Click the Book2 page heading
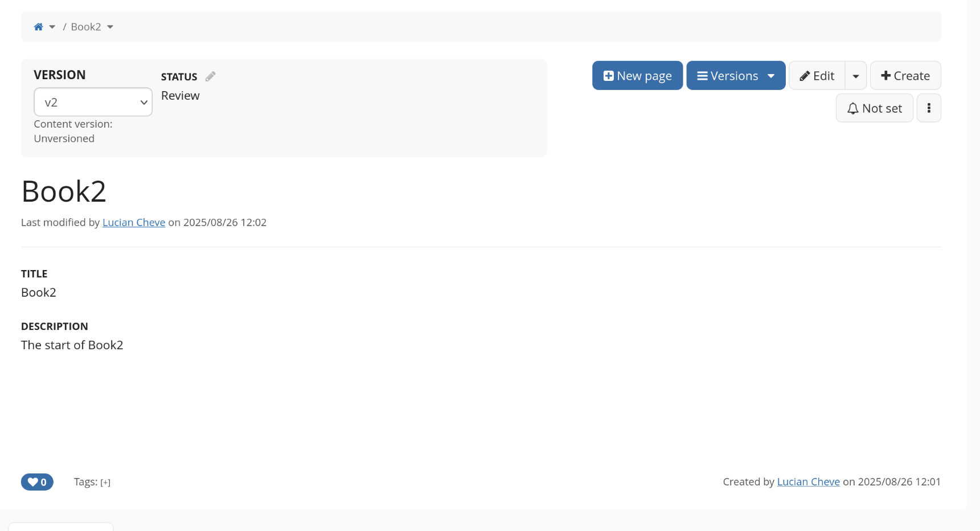Image resolution: width=980 pixels, height=531 pixels. click(x=64, y=191)
